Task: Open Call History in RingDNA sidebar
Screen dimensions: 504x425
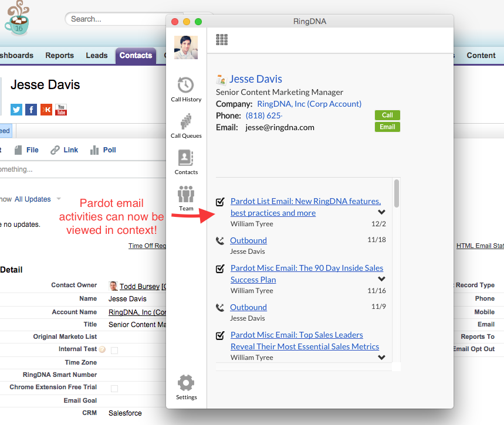Action: pyautogui.click(x=186, y=89)
